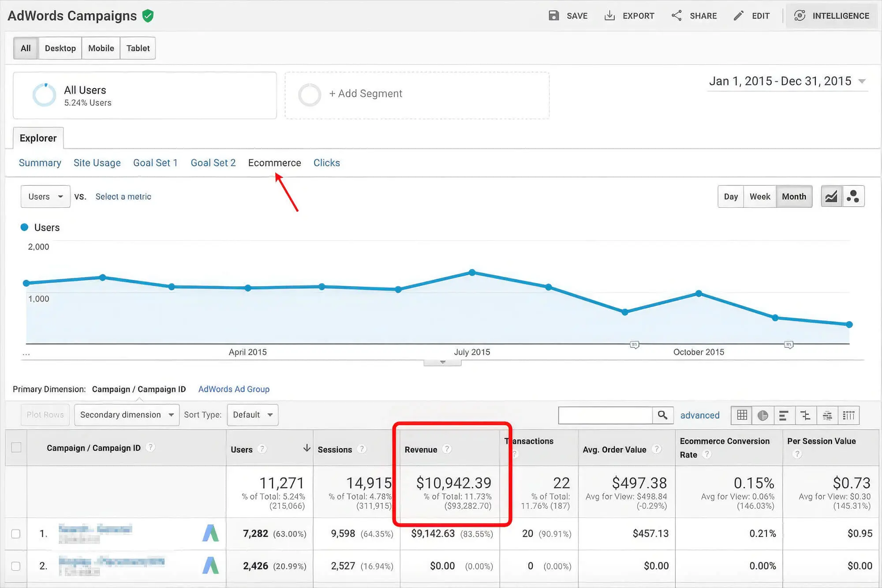The image size is (882, 588).
Task: Check the select-all checkbox in table header
Action: 16,447
